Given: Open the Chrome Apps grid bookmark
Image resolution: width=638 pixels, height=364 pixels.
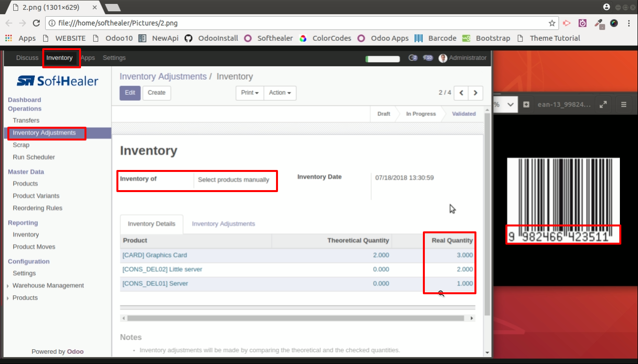Looking at the screenshot, I should click(x=20, y=38).
